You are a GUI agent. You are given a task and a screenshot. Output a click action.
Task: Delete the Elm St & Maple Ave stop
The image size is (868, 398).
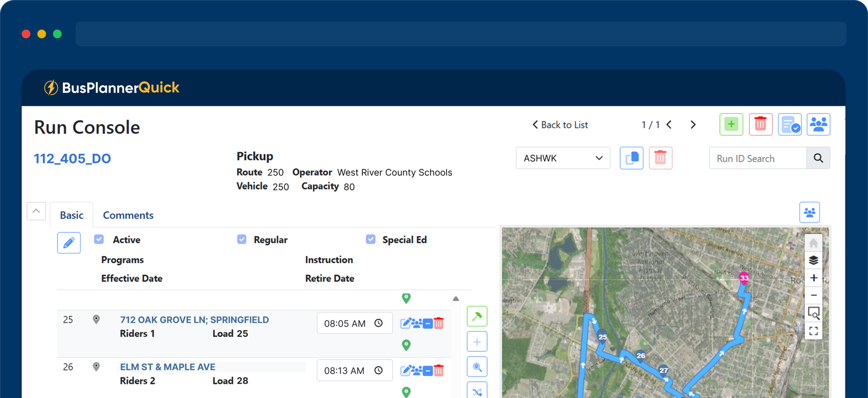pyautogui.click(x=439, y=371)
